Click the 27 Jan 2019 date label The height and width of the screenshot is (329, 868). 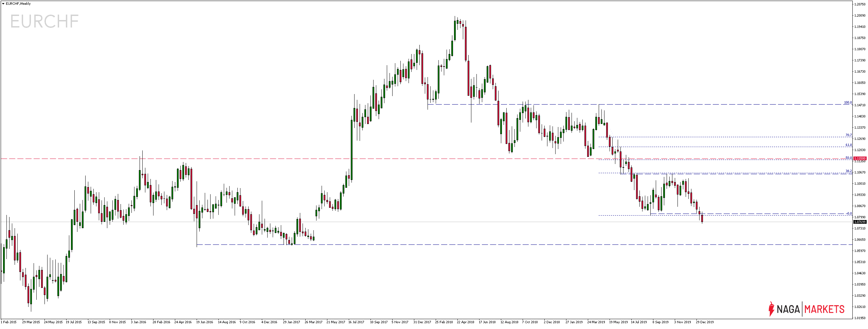(x=574, y=322)
